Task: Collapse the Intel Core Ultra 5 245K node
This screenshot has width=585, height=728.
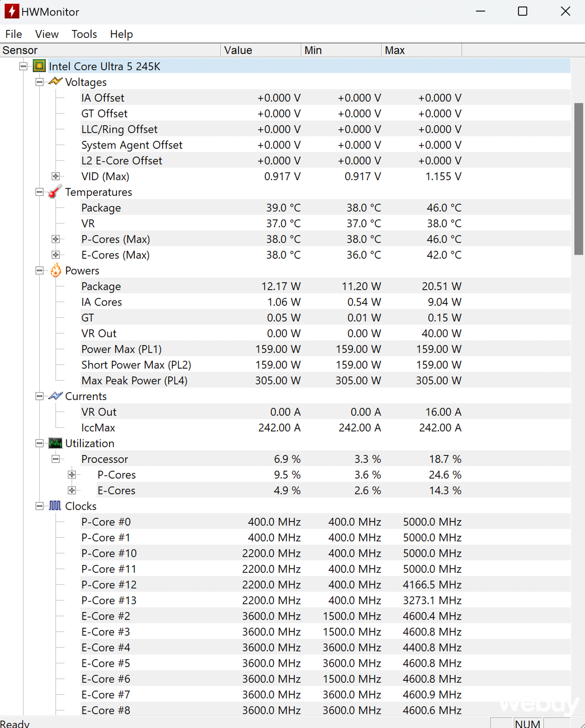Action: [23, 66]
